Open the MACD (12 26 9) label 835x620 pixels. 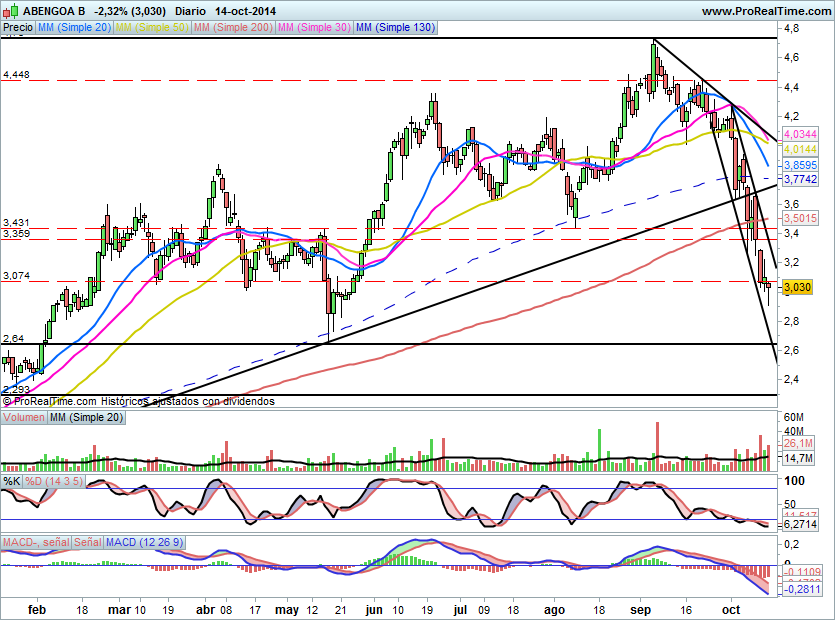[144, 542]
